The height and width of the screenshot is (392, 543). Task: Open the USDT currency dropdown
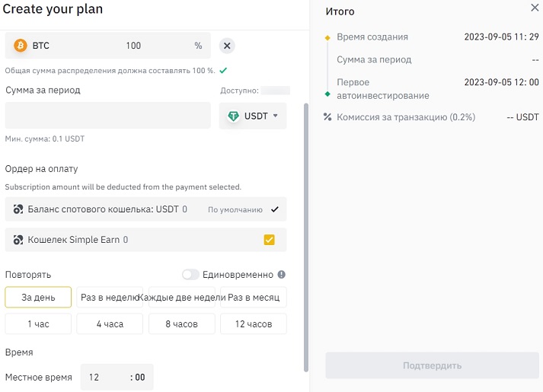coord(253,116)
